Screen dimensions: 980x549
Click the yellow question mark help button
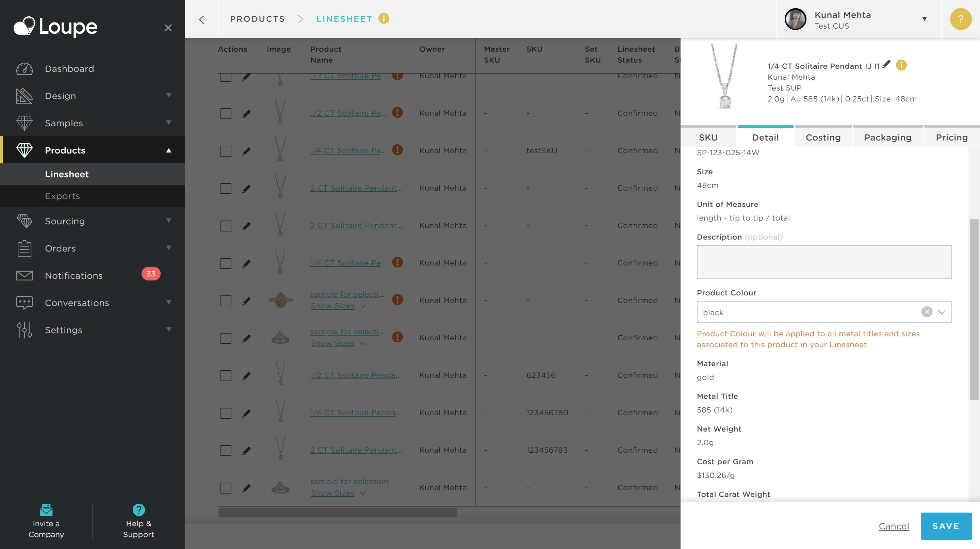point(960,19)
